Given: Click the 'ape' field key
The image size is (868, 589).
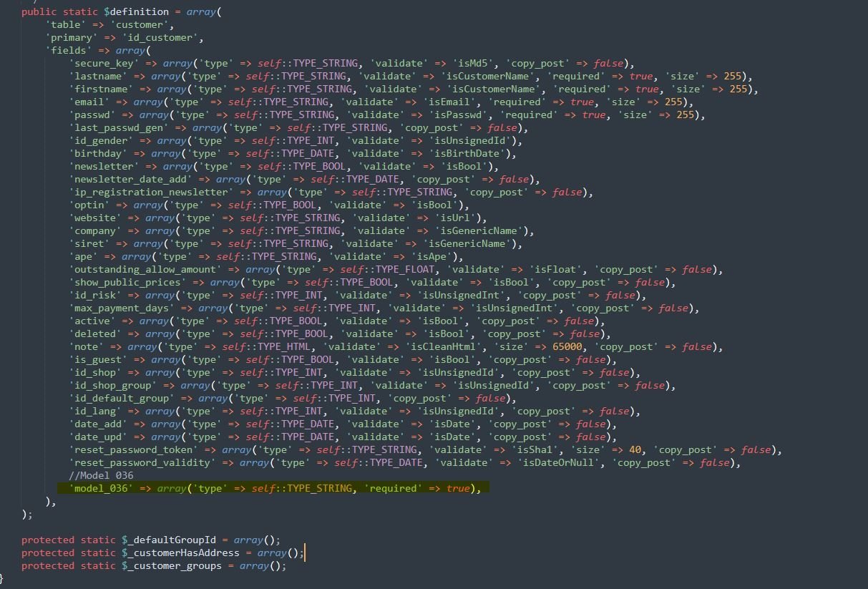Looking at the screenshot, I should pos(83,256).
